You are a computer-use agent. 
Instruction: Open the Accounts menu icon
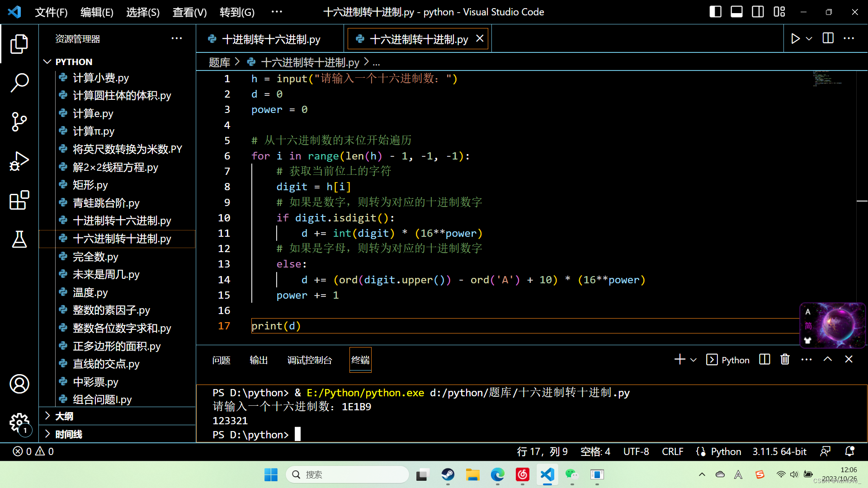pyautogui.click(x=19, y=384)
